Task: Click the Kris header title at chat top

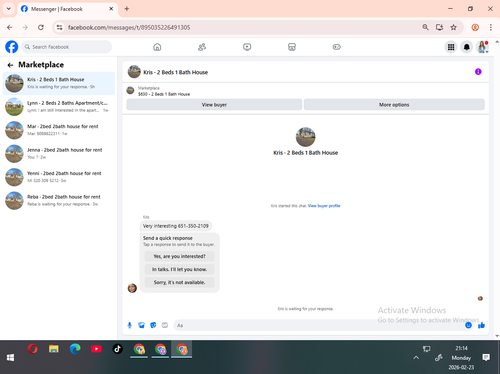Action: (176, 72)
